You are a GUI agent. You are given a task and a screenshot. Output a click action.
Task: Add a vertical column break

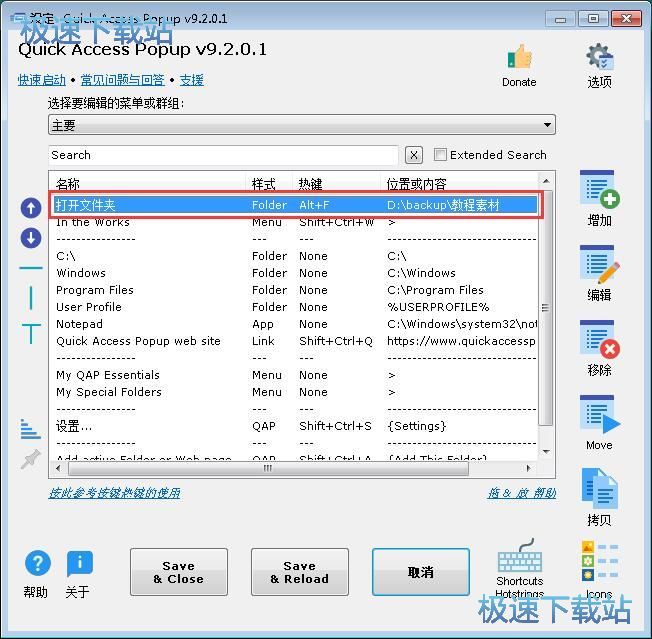[31, 298]
